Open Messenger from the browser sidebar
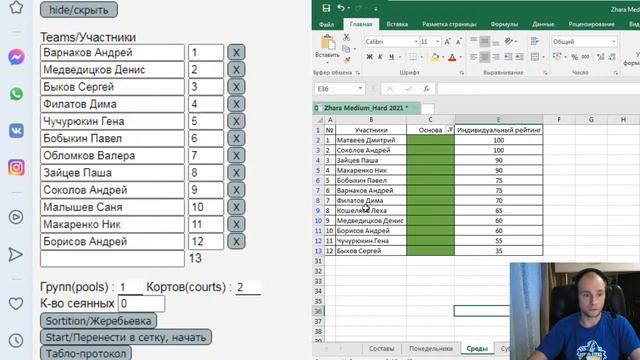 16,57
